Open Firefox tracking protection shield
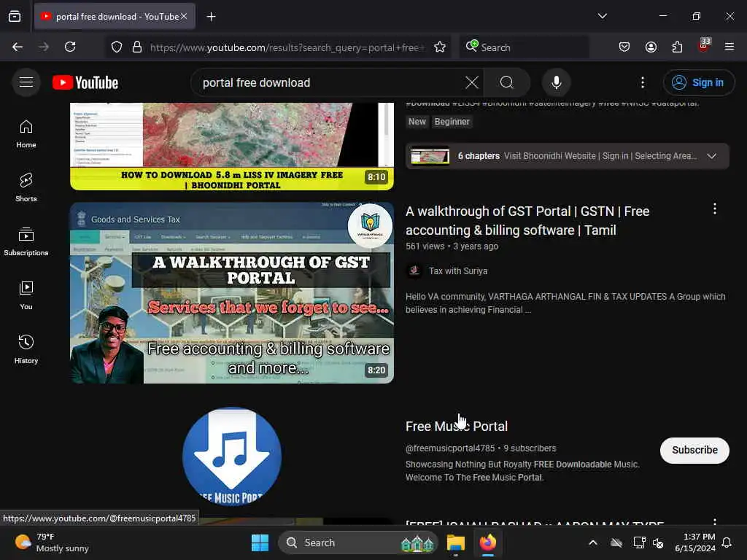This screenshot has width=747, height=560. pos(117,47)
